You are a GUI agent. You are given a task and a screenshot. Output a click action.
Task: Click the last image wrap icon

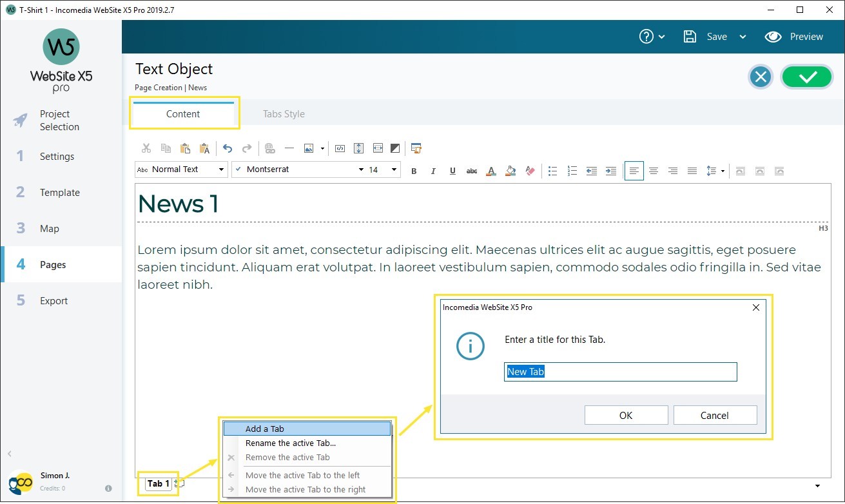coord(779,171)
